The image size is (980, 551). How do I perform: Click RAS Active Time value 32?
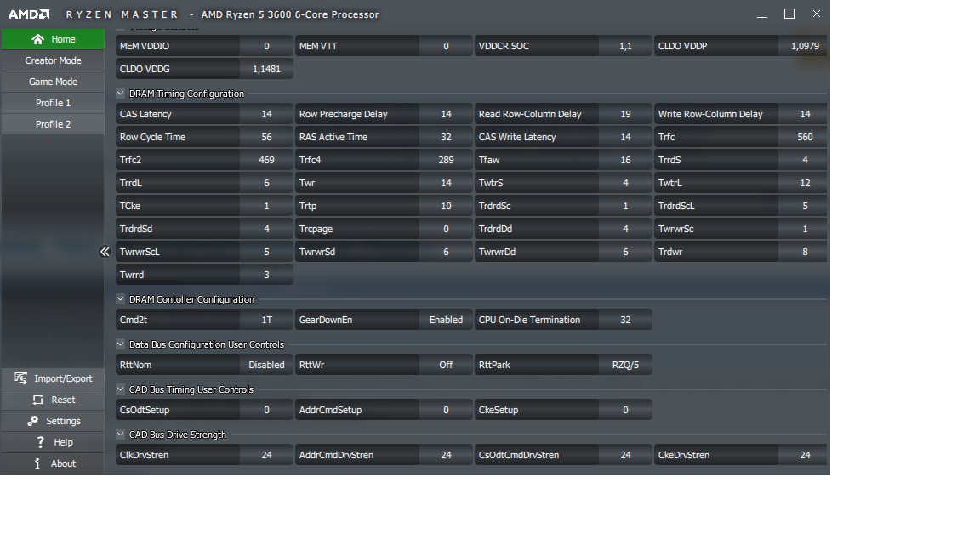(x=447, y=137)
